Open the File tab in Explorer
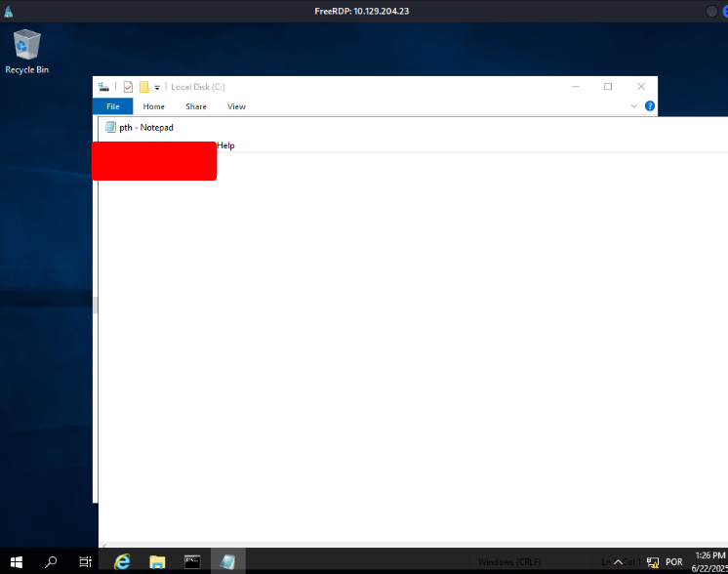The height and width of the screenshot is (574, 728). tap(112, 106)
